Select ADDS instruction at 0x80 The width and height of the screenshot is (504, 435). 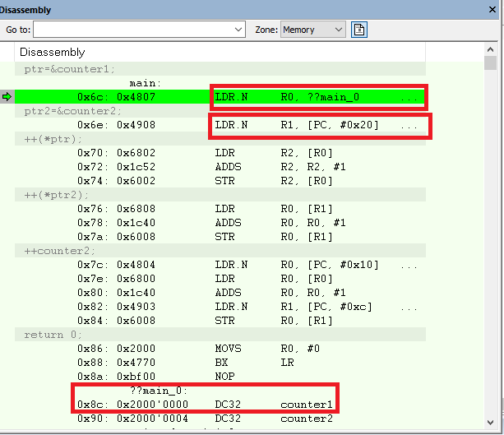pos(220,293)
